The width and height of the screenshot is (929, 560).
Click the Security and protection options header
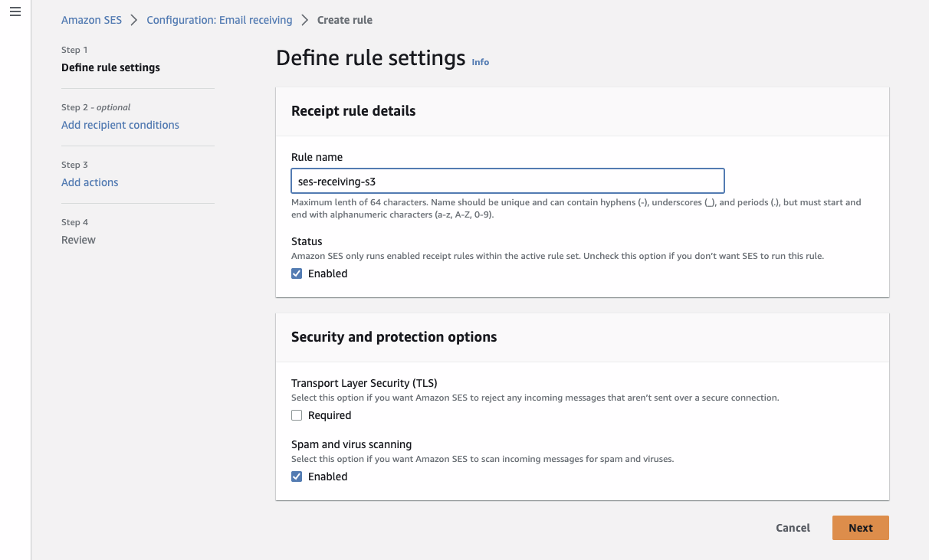[x=394, y=336]
